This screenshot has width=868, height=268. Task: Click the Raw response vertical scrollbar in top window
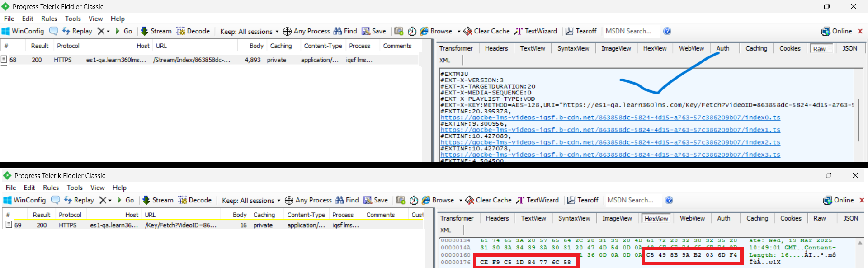click(x=859, y=120)
